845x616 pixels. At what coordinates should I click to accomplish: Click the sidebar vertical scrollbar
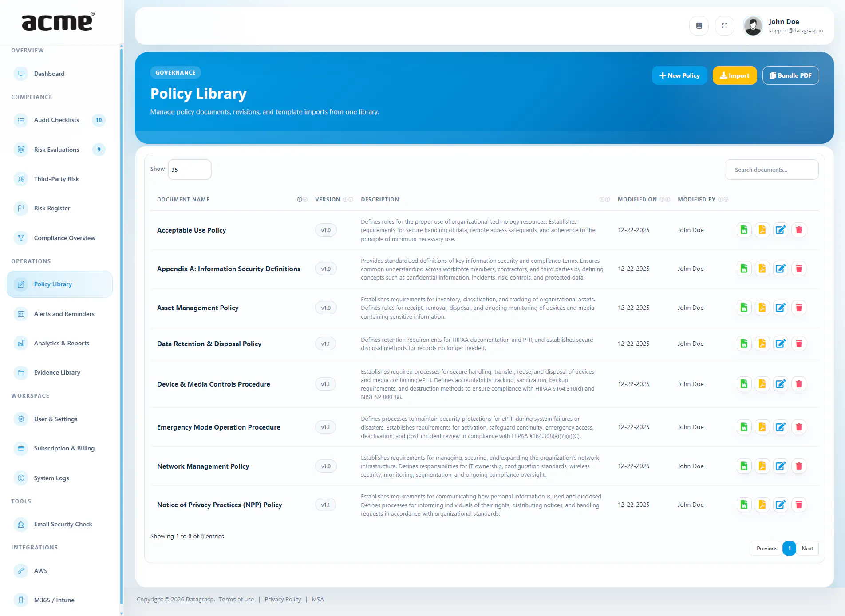coord(122,326)
